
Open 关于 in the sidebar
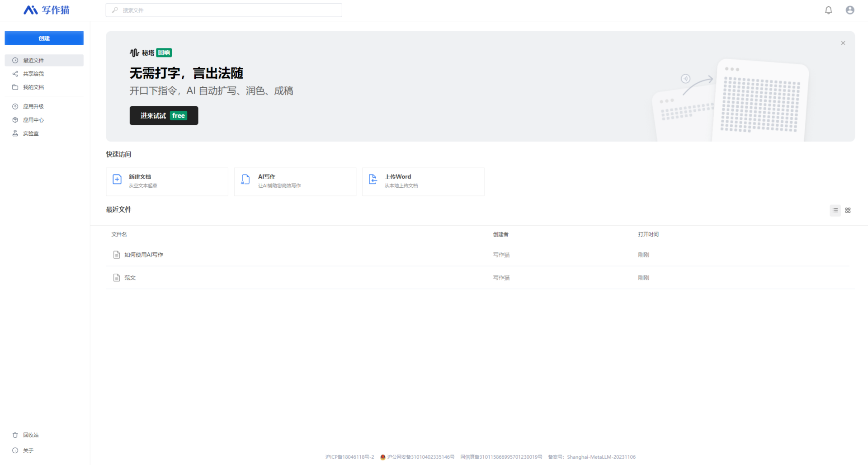44,451
